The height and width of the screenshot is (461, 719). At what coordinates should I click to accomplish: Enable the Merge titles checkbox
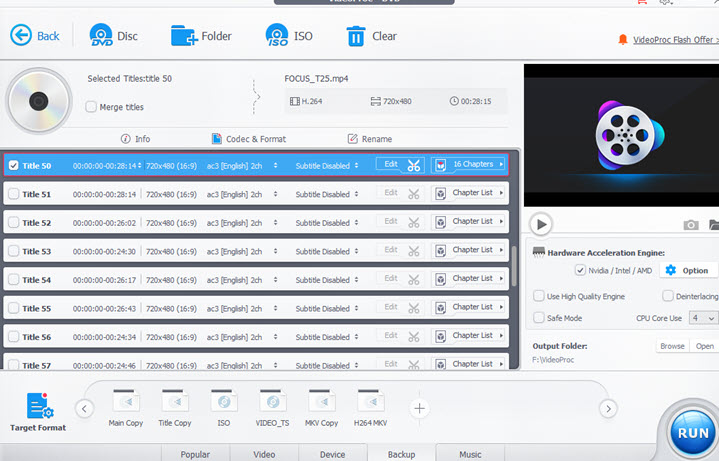92,107
